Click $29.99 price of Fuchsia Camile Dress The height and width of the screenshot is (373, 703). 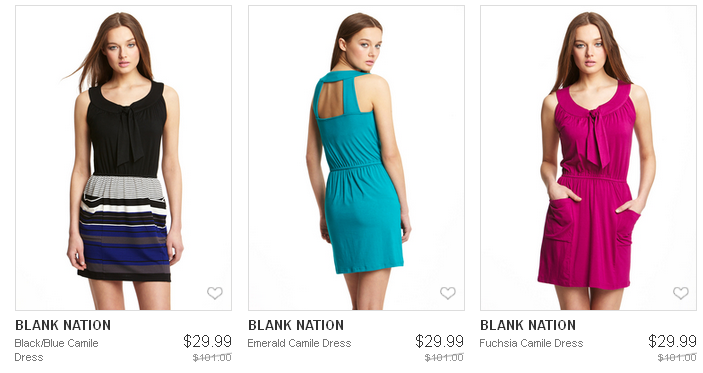click(672, 342)
